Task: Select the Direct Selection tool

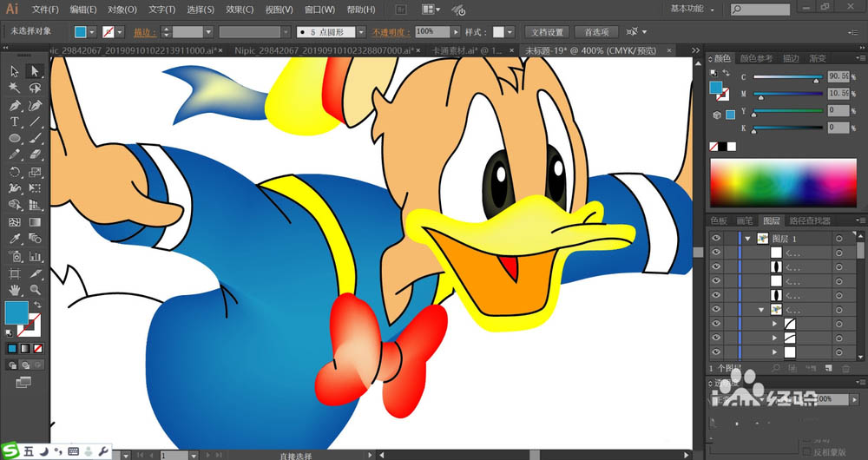Action: click(35, 71)
